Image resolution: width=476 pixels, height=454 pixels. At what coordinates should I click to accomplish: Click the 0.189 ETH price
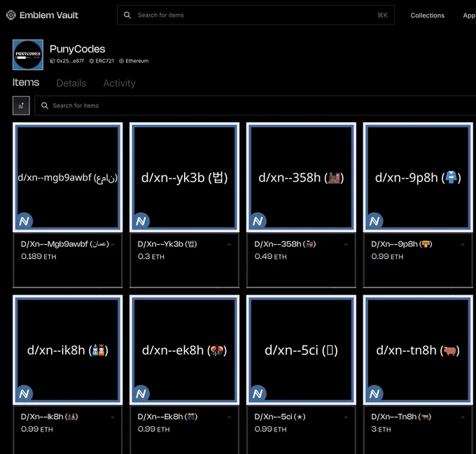click(x=38, y=257)
